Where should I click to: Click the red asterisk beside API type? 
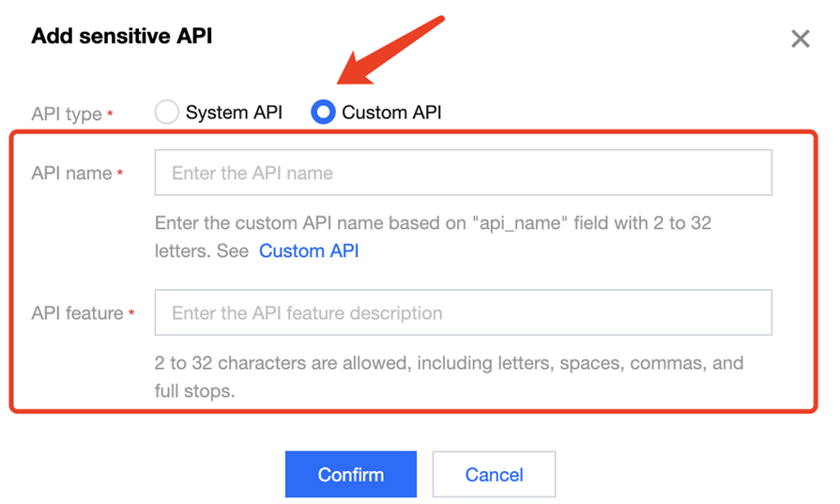coord(111,115)
